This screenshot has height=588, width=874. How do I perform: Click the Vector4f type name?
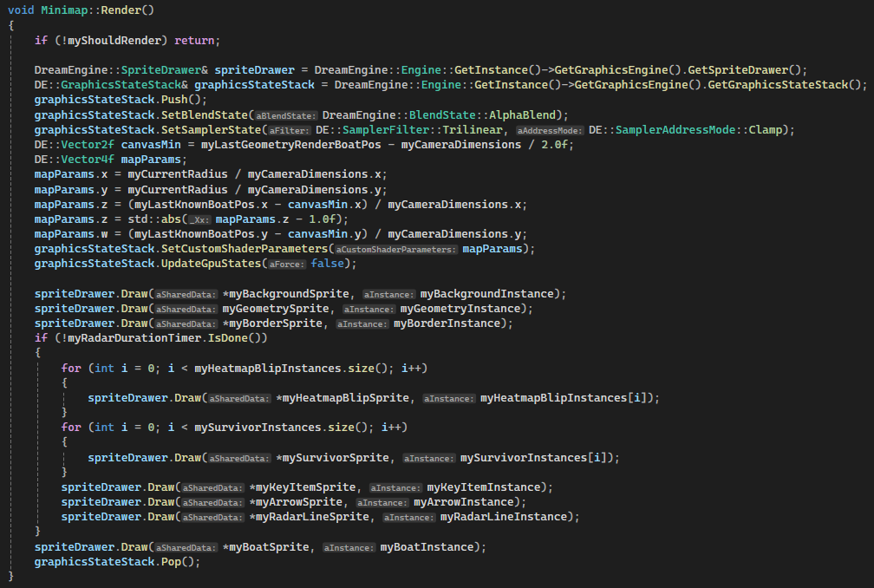click(88, 160)
